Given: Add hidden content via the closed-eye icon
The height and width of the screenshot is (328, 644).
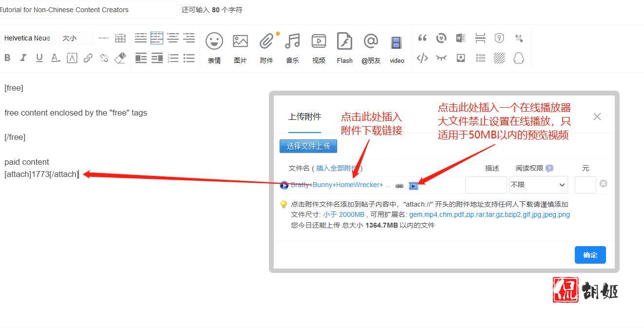Looking at the screenshot, I should pyautogui.click(x=441, y=58).
